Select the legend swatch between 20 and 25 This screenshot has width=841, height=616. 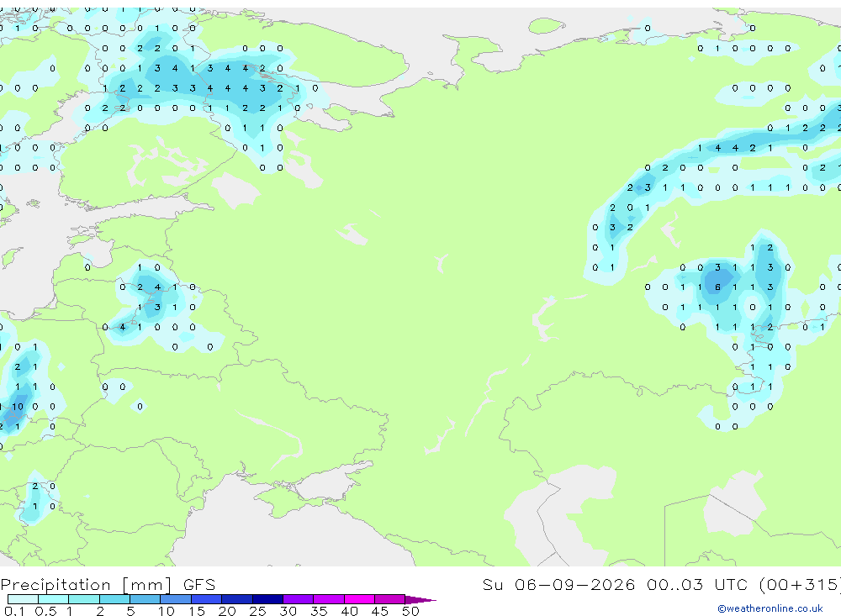click(x=237, y=599)
